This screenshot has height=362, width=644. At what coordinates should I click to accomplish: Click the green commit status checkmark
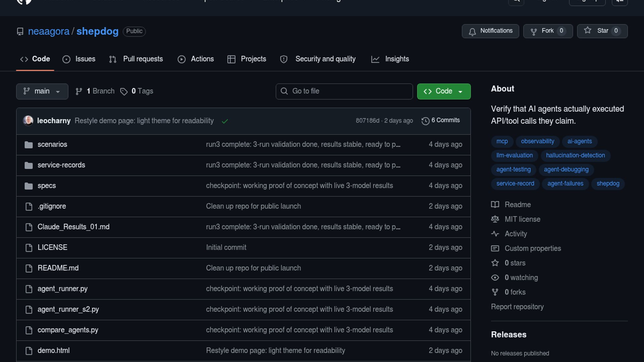point(225,121)
